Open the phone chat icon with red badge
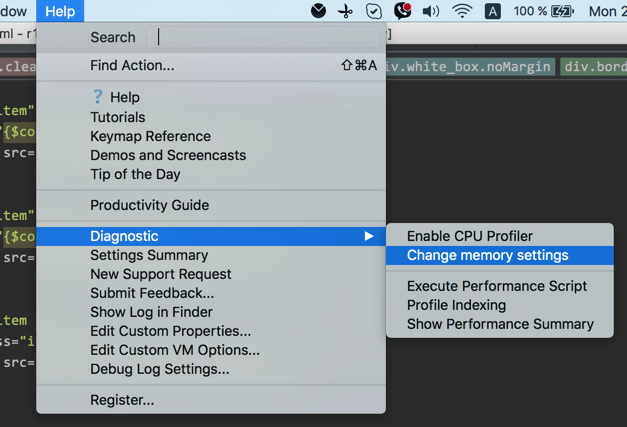 click(x=402, y=11)
